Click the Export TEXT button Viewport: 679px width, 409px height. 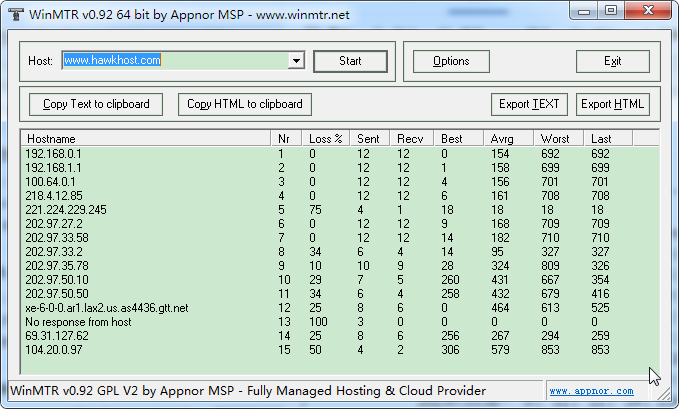click(x=529, y=104)
